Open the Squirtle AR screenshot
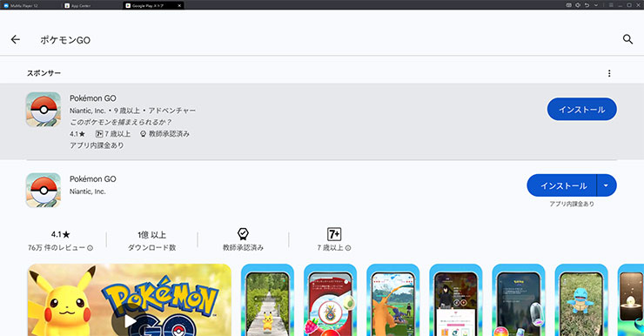 [581, 299]
